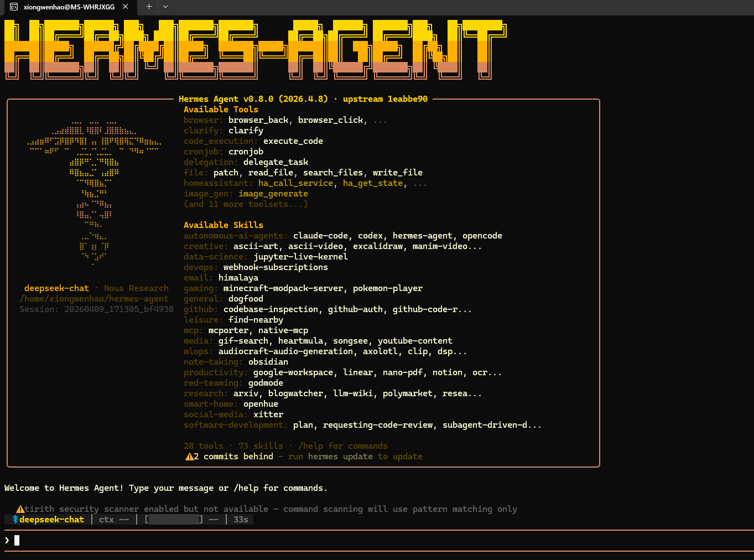Image resolution: width=754 pixels, height=560 pixels.
Task: Click 'ha_call_service' tool name
Action: (x=295, y=183)
